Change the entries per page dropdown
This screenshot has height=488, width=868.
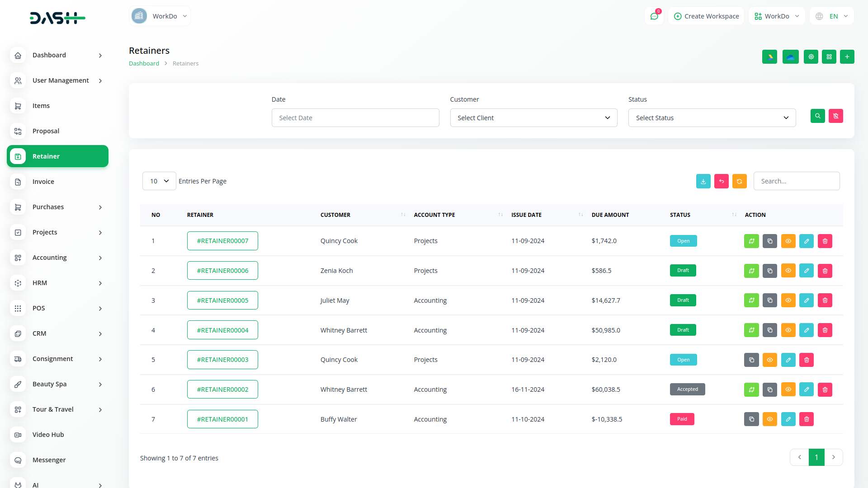click(159, 181)
